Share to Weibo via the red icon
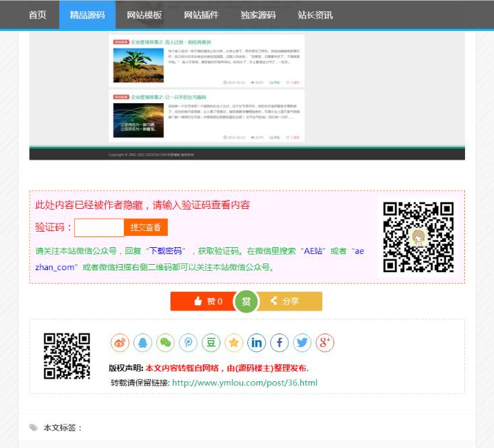The image size is (494, 448). tap(120, 343)
